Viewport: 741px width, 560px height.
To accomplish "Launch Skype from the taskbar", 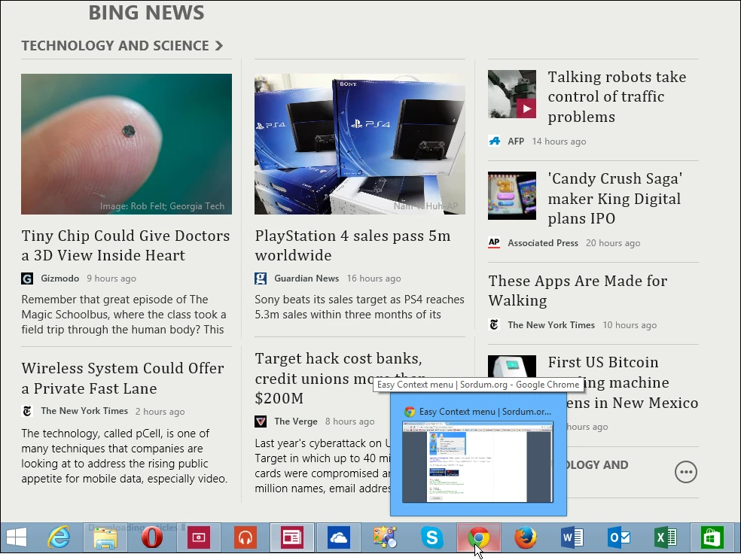I will coord(432,537).
